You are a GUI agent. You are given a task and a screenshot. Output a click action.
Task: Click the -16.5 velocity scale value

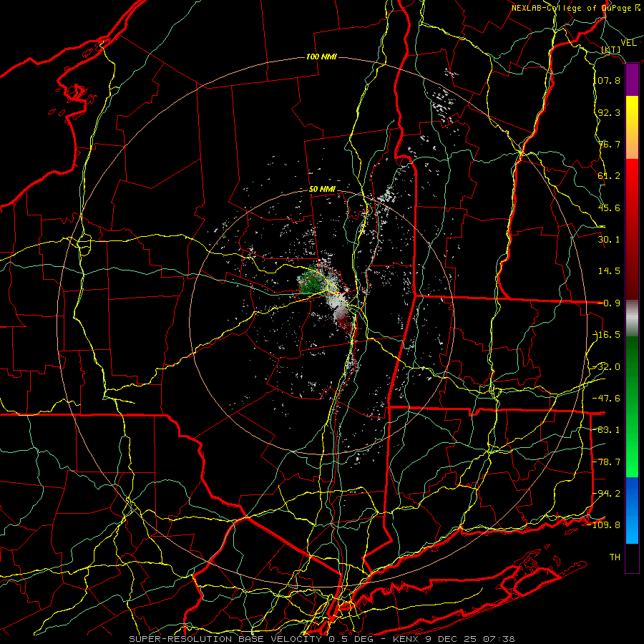607,335
